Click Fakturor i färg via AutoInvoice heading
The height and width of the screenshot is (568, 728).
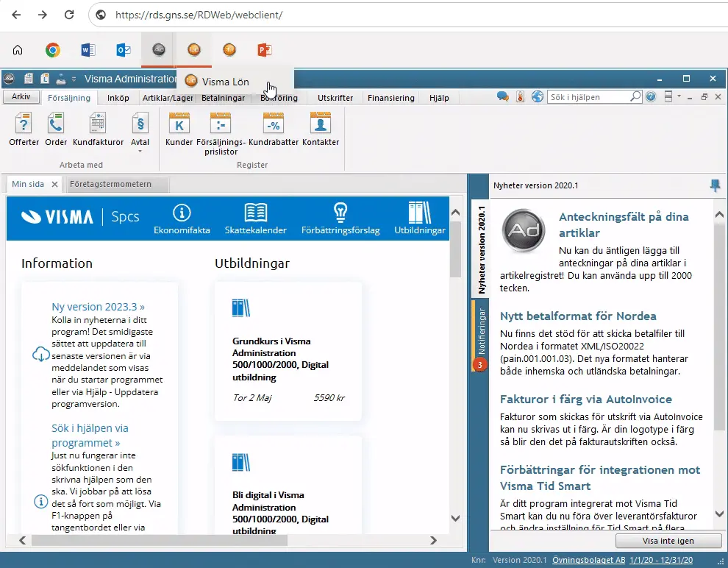click(x=585, y=400)
